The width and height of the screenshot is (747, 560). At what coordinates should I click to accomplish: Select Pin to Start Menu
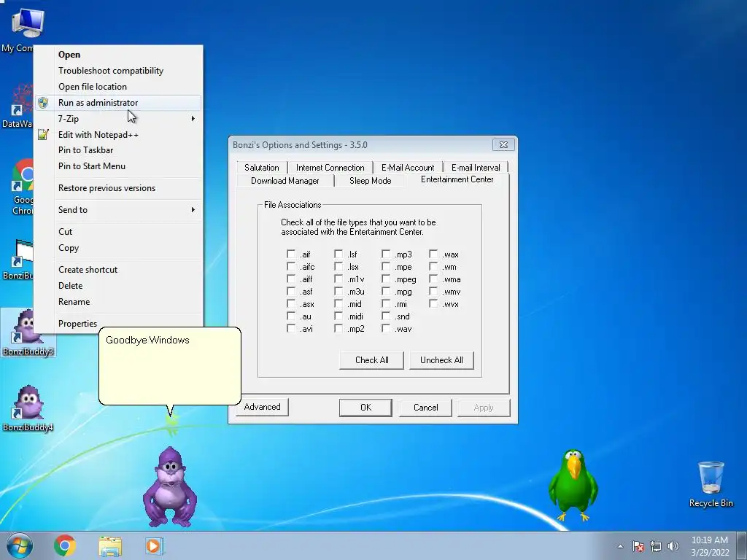tap(117, 166)
